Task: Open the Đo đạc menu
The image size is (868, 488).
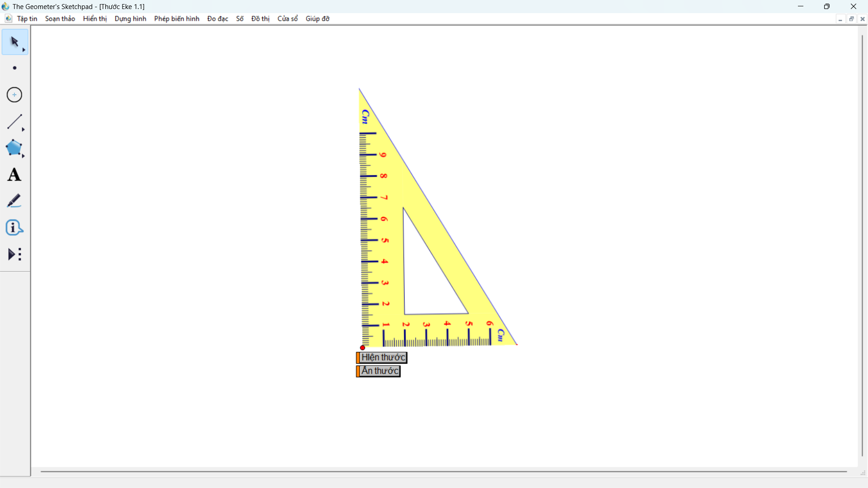Action: (217, 19)
